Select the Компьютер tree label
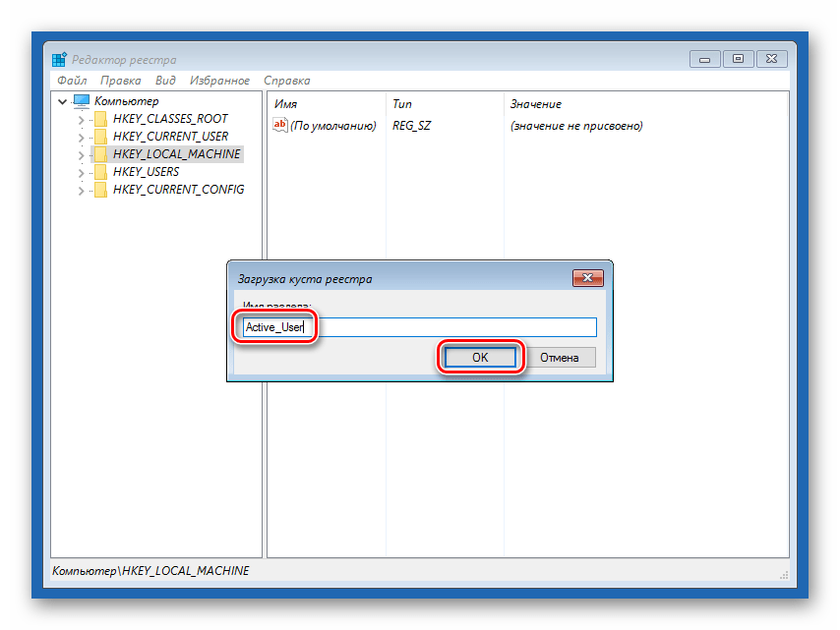Screen dimensions: 840x630 point(127,100)
